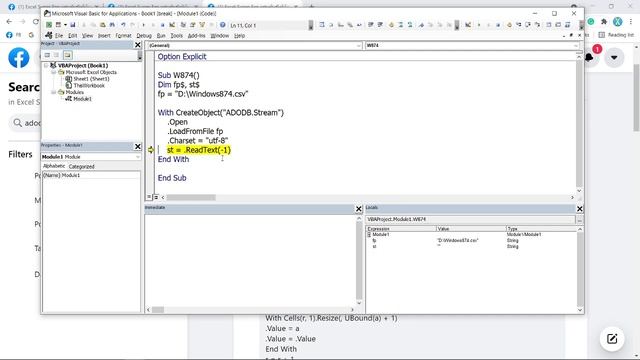The height and width of the screenshot is (360, 640).
Task: Click the Indent icon in Edit toolbar
Action: (x=370, y=25)
